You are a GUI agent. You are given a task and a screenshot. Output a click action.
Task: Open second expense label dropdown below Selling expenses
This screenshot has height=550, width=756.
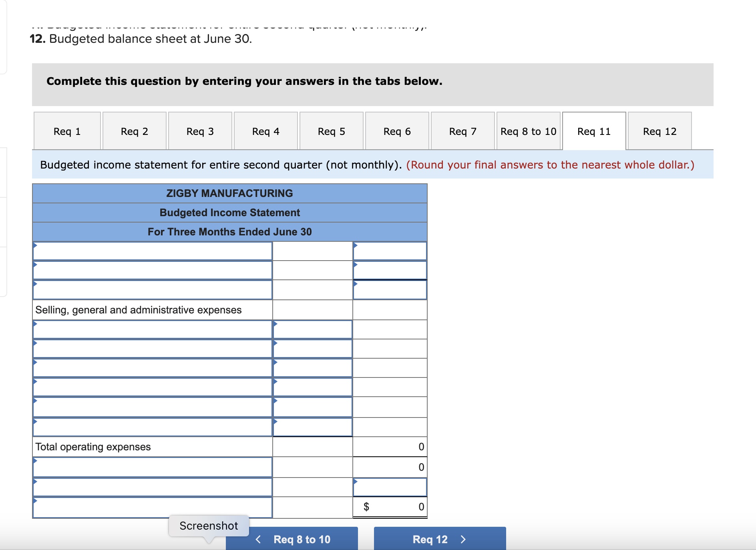point(153,349)
